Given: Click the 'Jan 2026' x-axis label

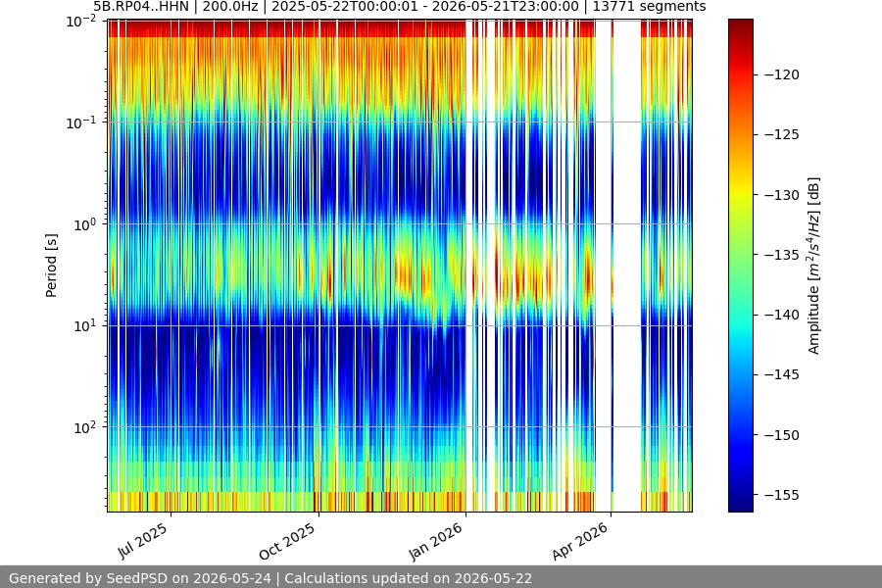Looking at the screenshot, I should point(435,541).
